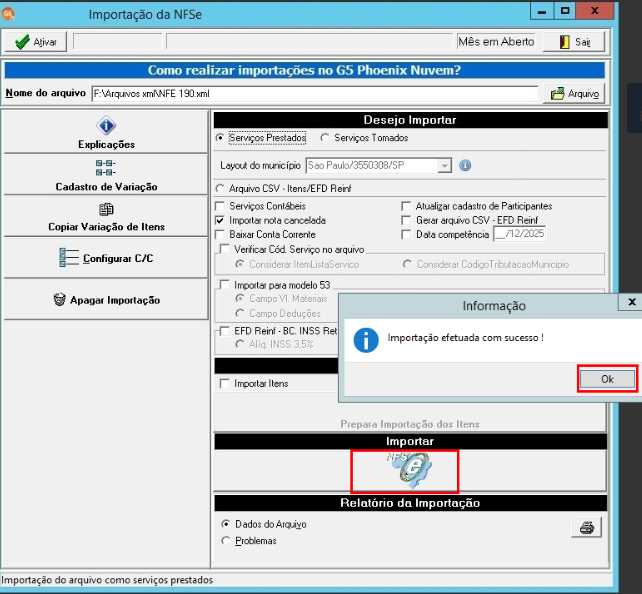Click status bar text about serviços prestados
The image size is (642, 594).
[x=107, y=580]
